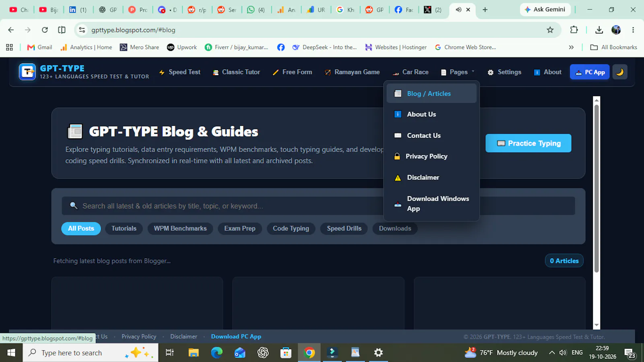Open Settings in the navigation bar
The height and width of the screenshot is (362, 644).
pyautogui.click(x=504, y=72)
